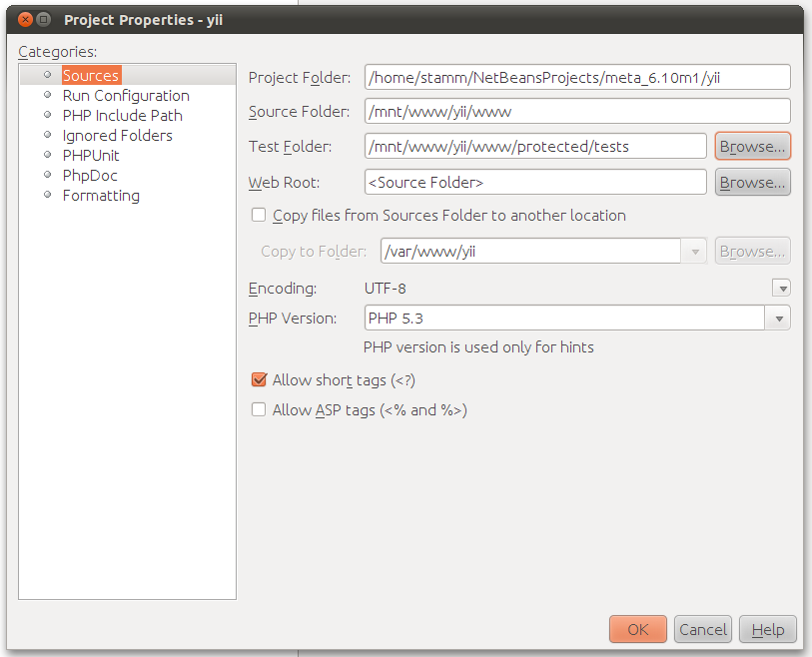The height and width of the screenshot is (657, 812).
Task: Enable Copy files from Sources Folder checkbox
Action: 259,215
